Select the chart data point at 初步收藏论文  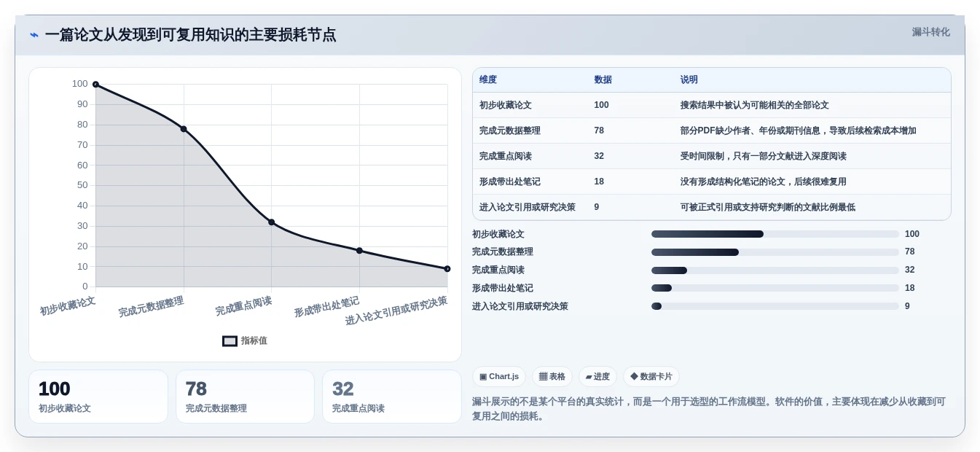(95, 85)
